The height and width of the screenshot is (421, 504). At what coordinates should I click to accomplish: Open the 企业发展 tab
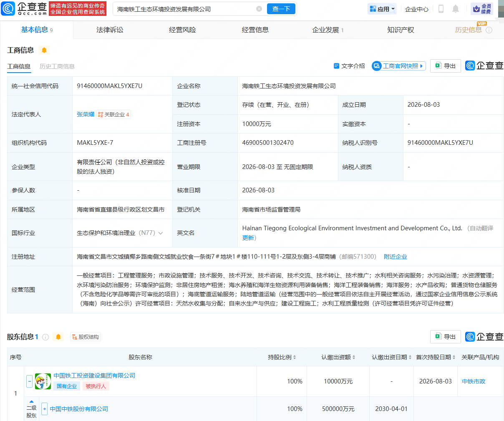pos(328,30)
